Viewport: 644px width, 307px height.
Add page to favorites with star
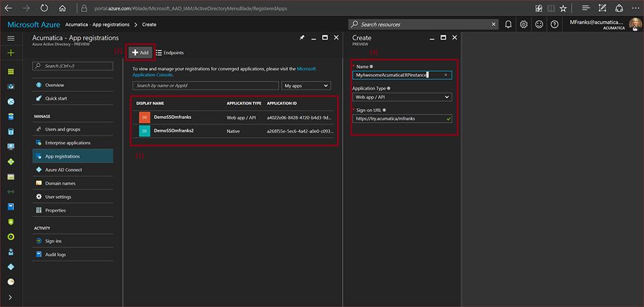[563, 8]
